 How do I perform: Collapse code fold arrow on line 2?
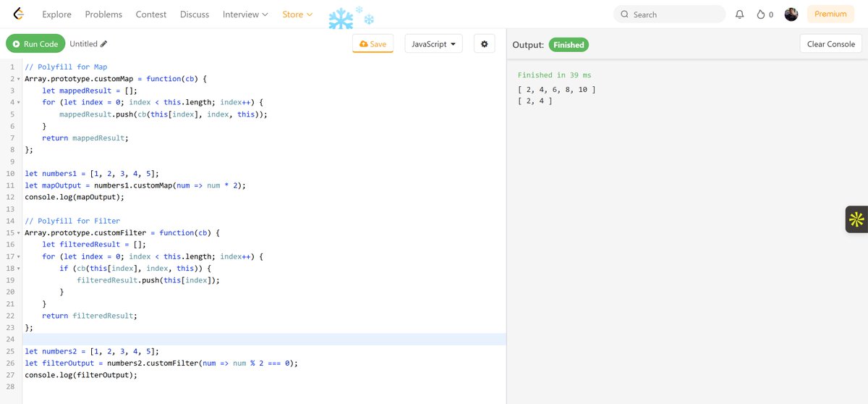coord(19,79)
